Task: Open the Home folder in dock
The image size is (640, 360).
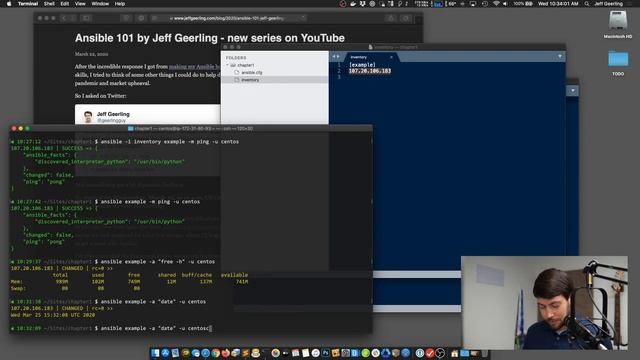Action: 454,353
